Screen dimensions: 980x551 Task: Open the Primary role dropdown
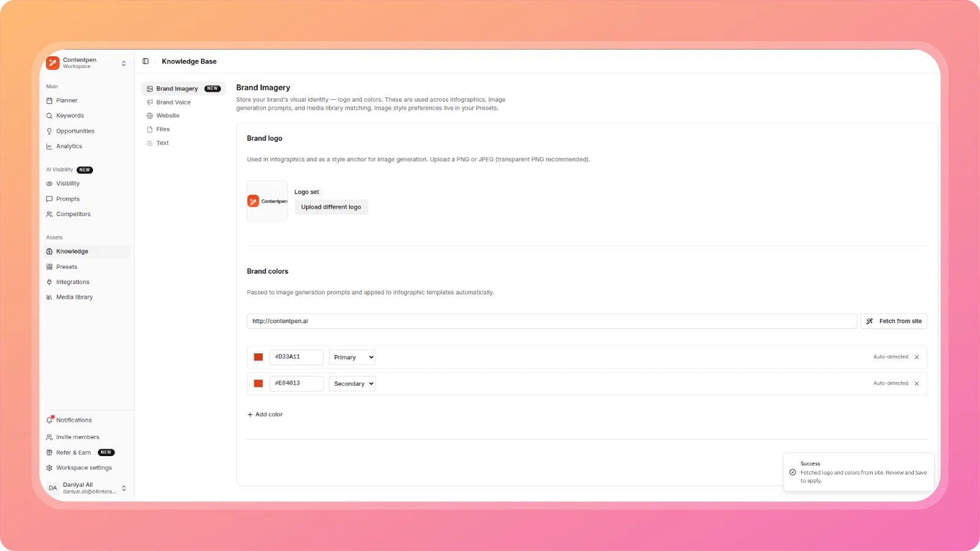point(352,357)
